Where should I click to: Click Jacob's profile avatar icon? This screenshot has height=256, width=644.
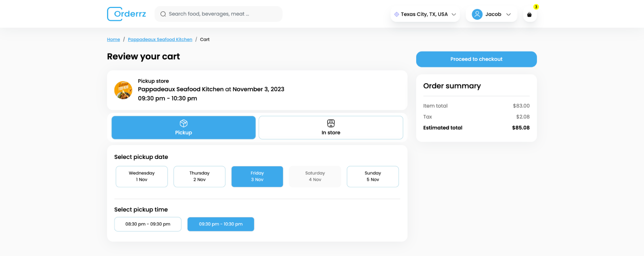point(477,14)
